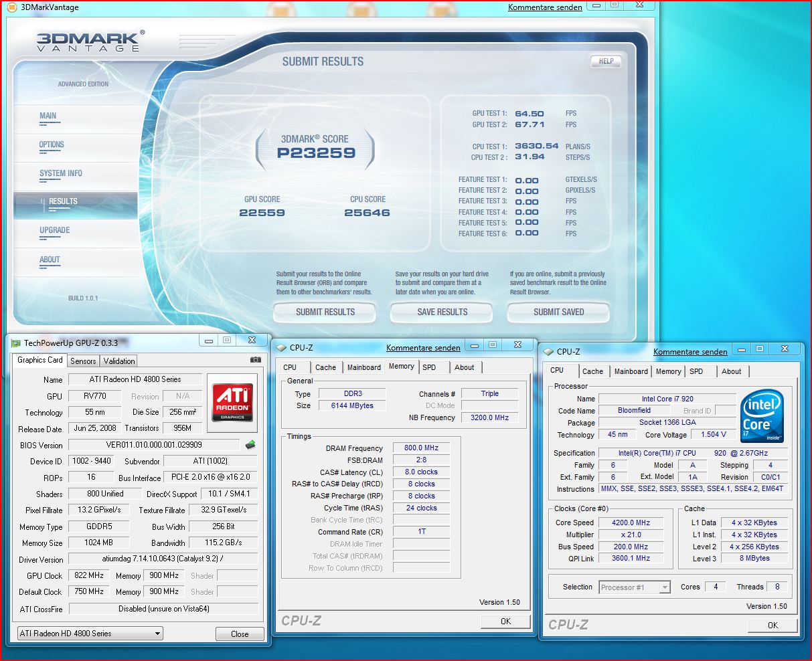Click the 3DMarkVantage title bar icon
The image size is (812, 661).
(13, 7)
